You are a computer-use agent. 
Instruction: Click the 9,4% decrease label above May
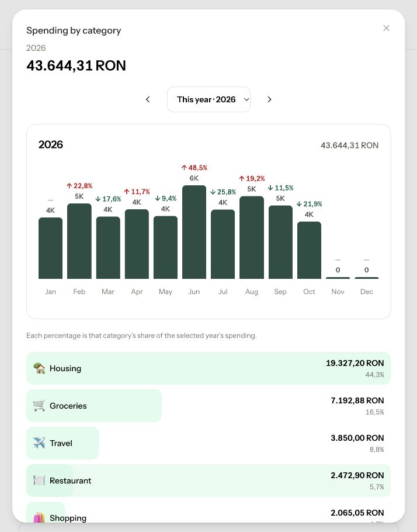[x=166, y=199]
